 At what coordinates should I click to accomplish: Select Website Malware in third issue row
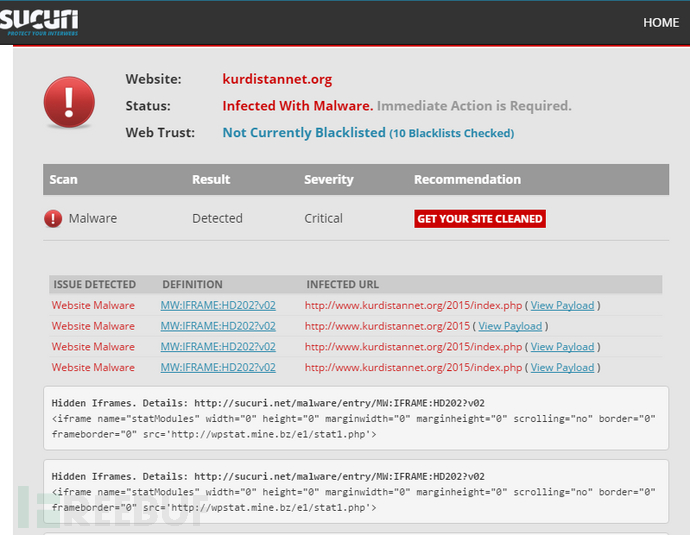93,347
